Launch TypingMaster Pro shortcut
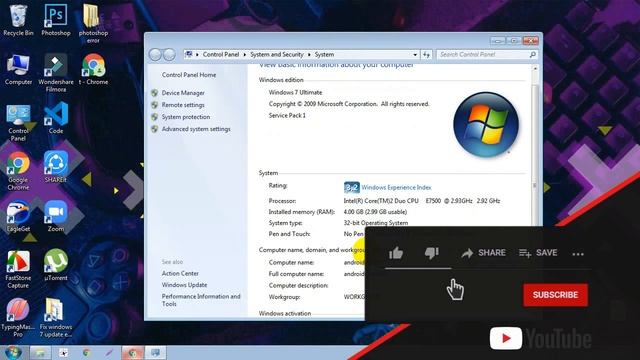Screen dimensions: 640x360 point(18,318)
